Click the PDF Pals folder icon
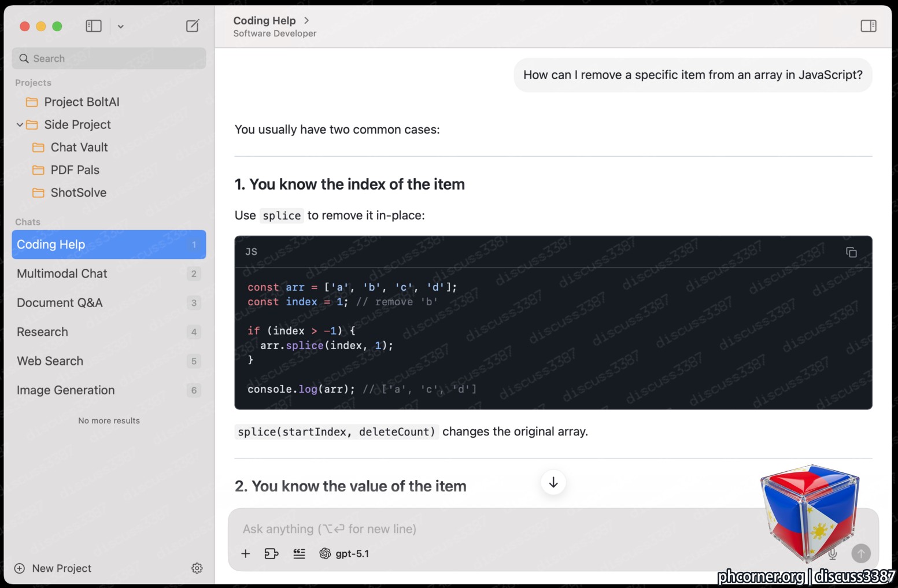Screen dimensions: 898x588 (38, 170)
